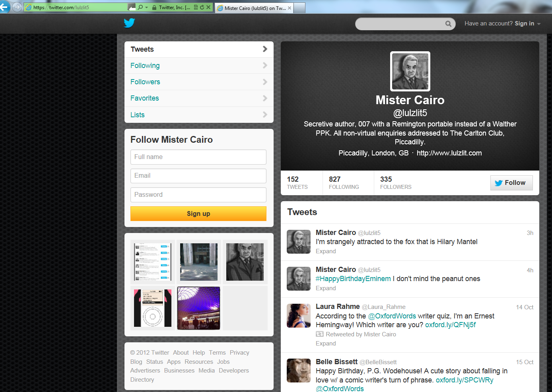Open the Directory footer link
The width and height of the screenshot is (552, 392).
point(142,380)
